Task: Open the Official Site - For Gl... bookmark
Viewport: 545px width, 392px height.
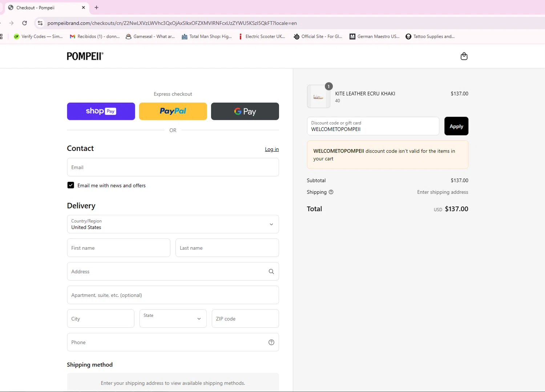Action: pyautogui.click(x=318, y=36)
